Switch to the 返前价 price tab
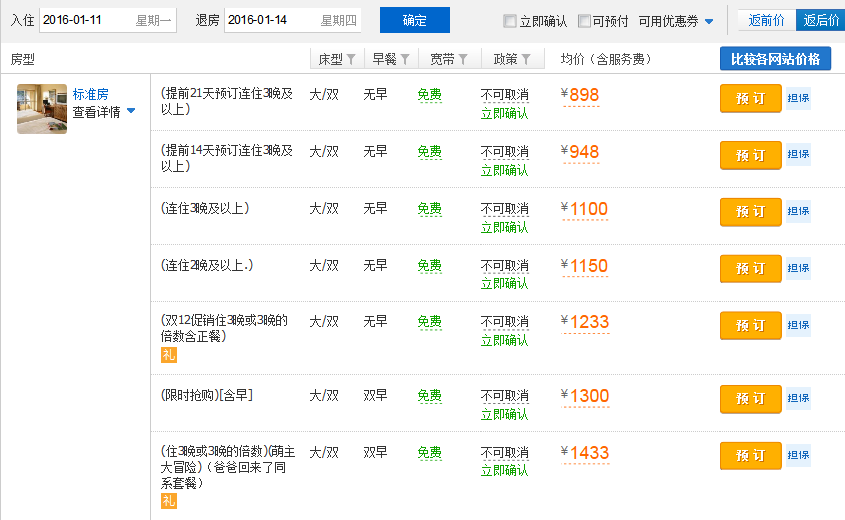 click(766, 20)
